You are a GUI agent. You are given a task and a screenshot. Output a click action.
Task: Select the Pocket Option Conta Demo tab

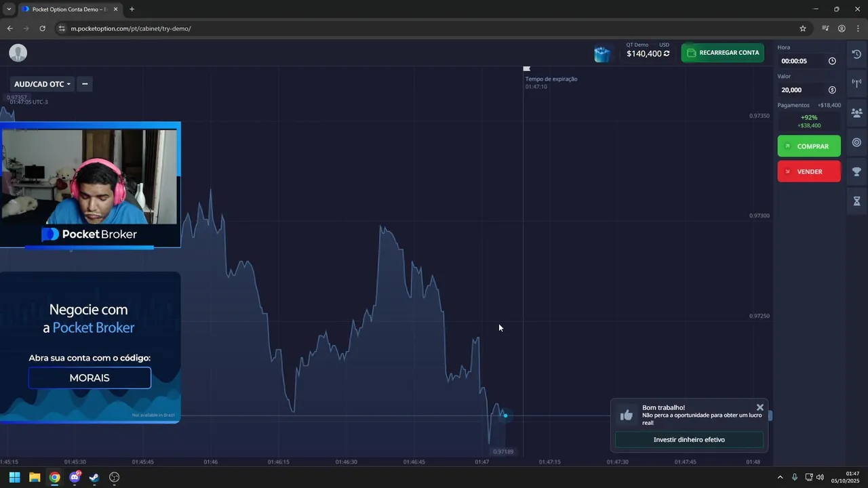(x=70, y=9)
